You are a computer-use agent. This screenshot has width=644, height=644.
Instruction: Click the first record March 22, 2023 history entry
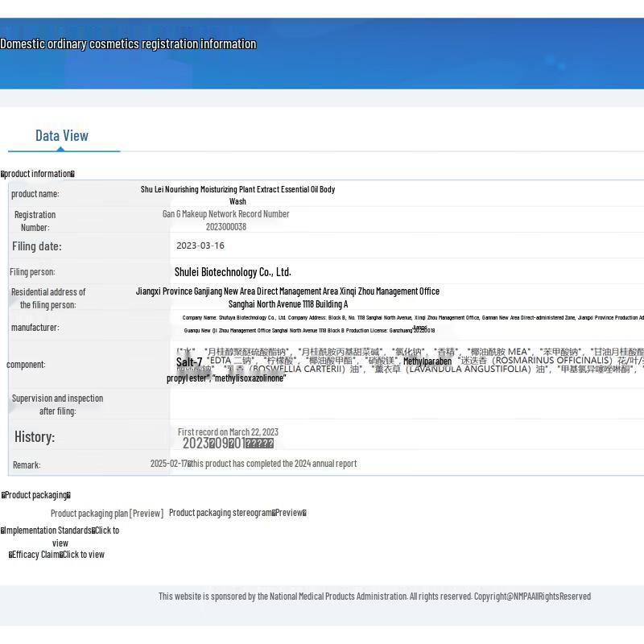(228, 432)
